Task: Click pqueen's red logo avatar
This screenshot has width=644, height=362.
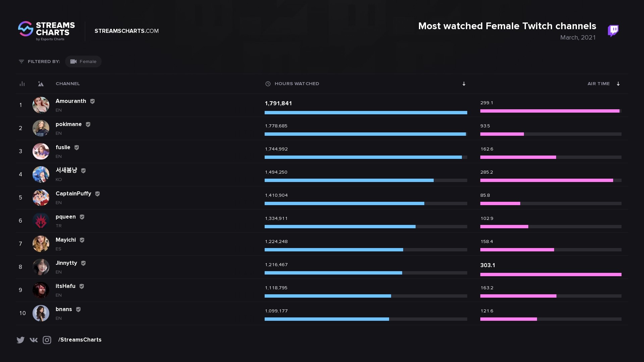Action: pos(41,221)
